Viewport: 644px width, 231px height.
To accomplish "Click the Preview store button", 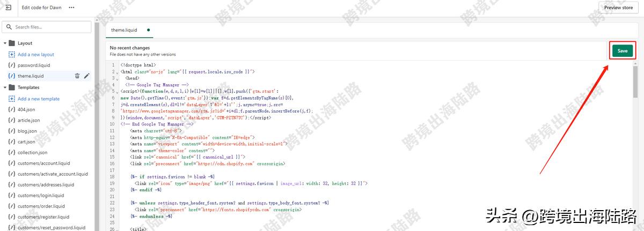I will point(618,8).
